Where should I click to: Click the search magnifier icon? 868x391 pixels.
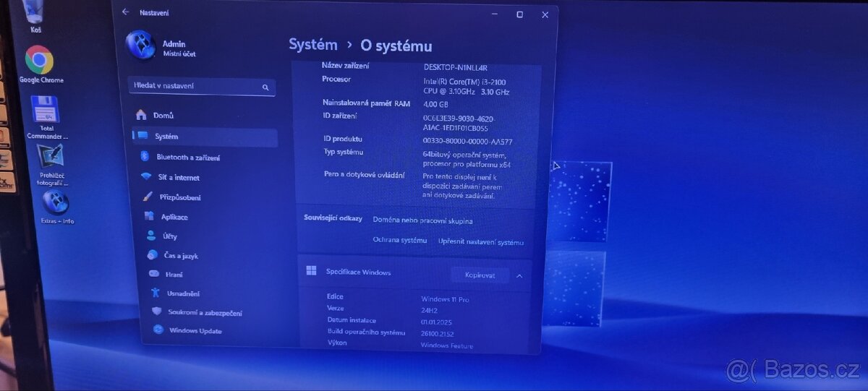(x=265, y=87)
